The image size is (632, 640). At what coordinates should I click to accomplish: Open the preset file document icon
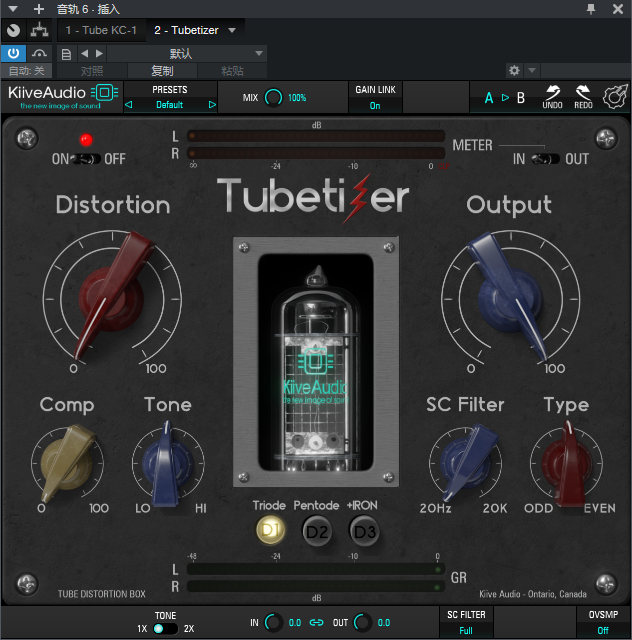coord(66,54)
